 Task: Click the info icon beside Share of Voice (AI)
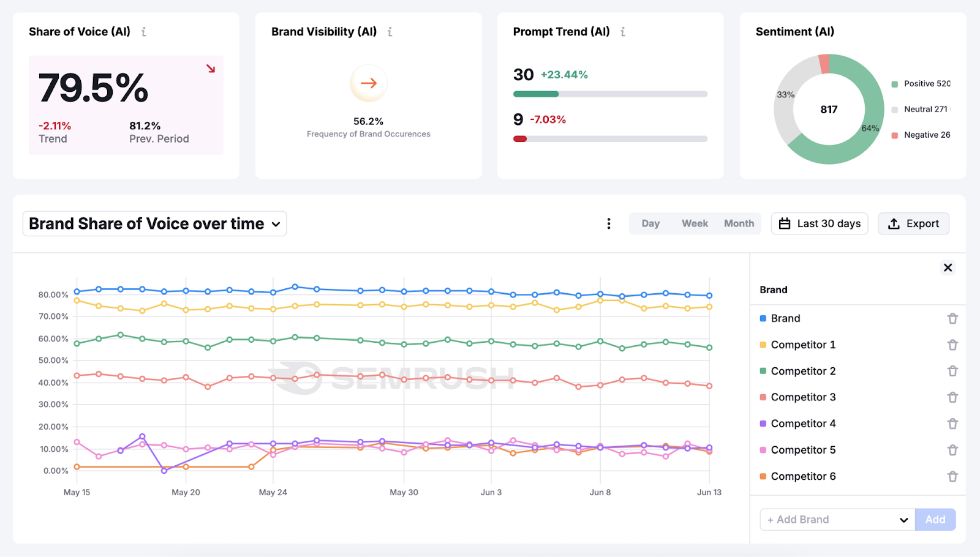[x=143, y=32]
